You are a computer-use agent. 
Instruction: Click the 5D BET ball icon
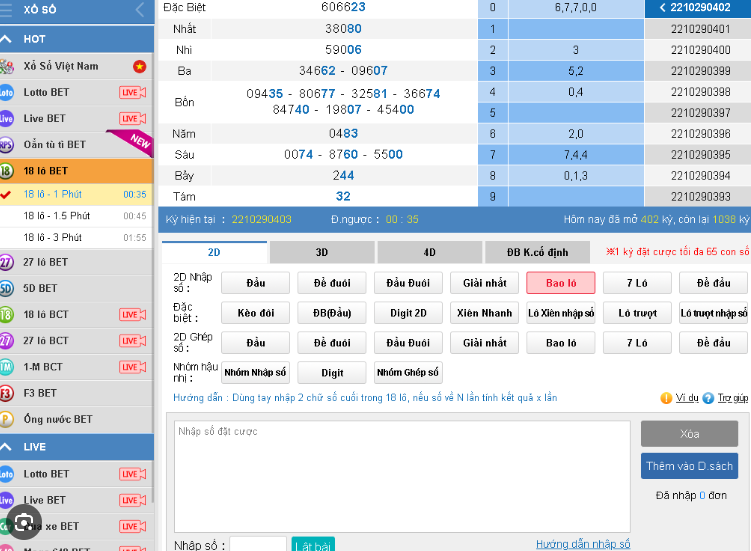pyautogui.click(x=6, y=288)
